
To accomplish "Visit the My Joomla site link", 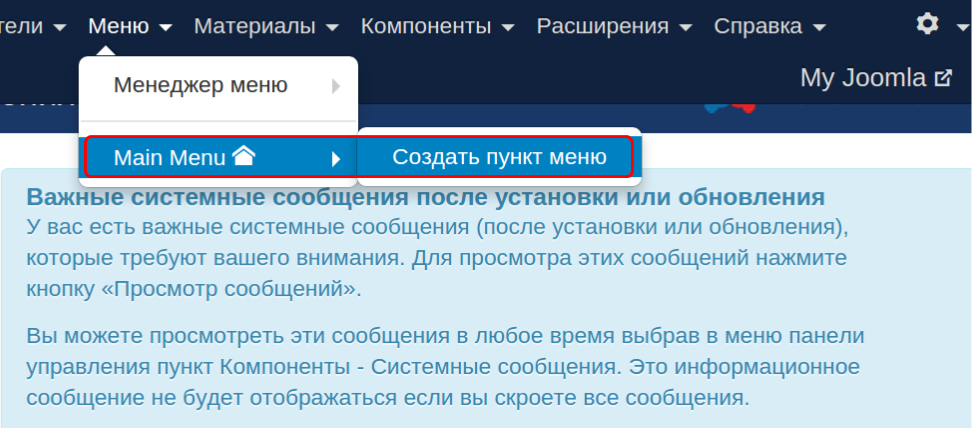I will point(862,78).
